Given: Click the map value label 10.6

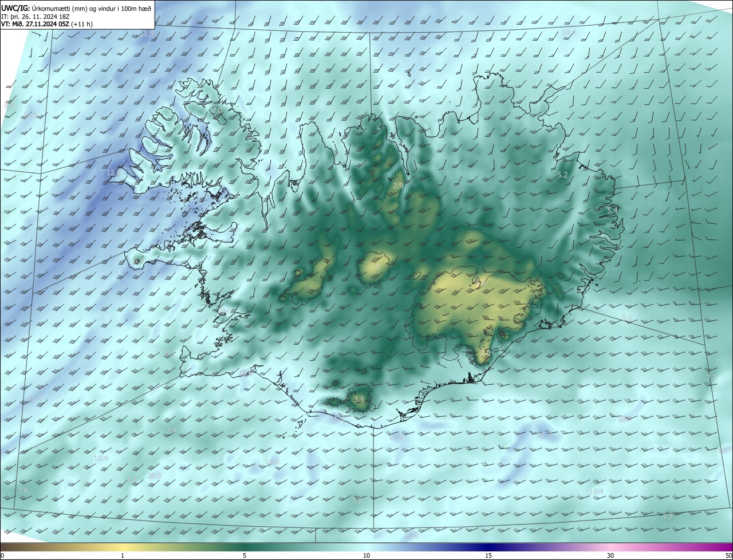Looking at the screenshot, I should [154, 475].
